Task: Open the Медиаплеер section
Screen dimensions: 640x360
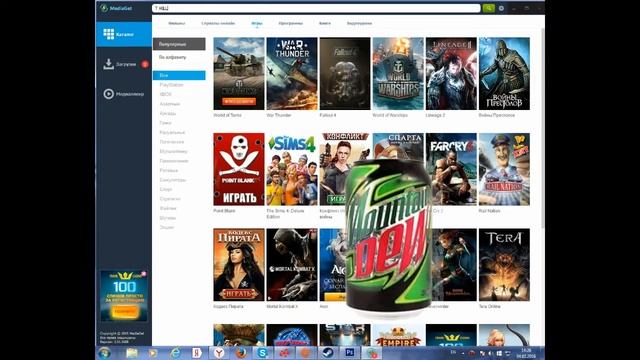Action: [x=124, y=94]
